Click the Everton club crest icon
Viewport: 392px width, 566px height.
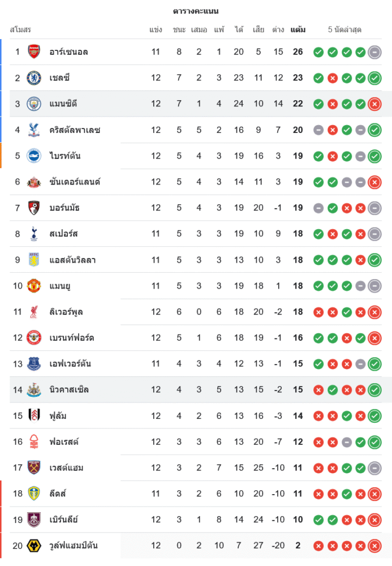point(35,364)
